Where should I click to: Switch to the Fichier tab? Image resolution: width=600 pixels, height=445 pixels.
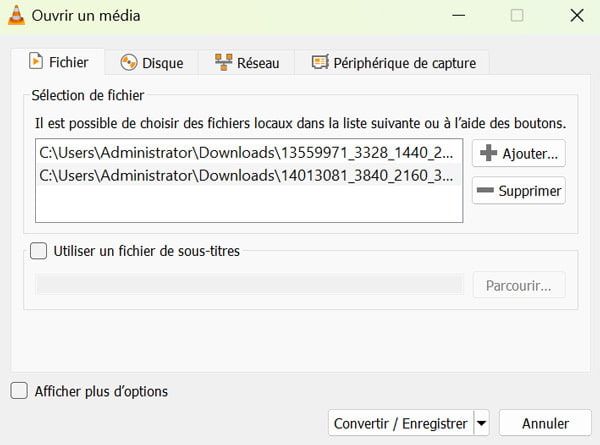pos(58,62)
